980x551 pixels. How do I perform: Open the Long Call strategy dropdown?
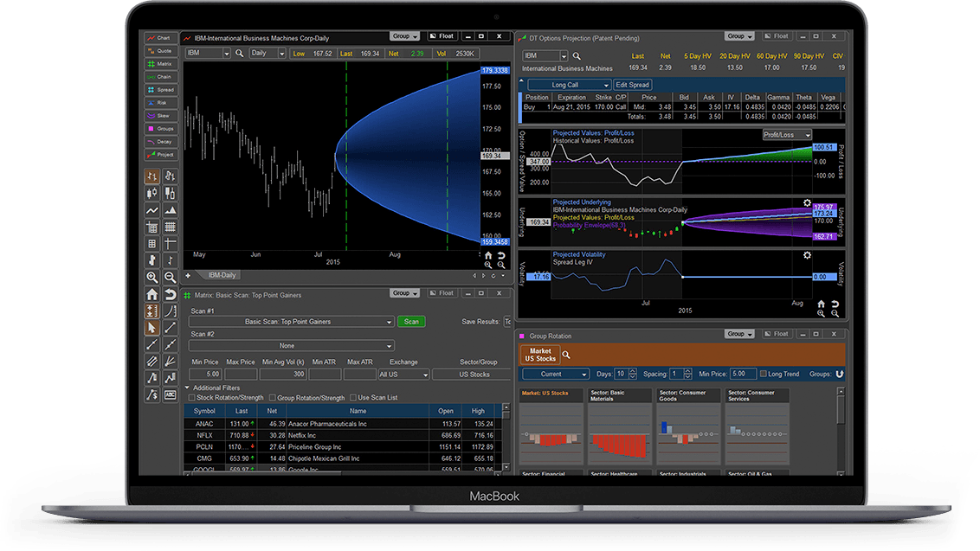pyautogui.click(x=569, y=85)
